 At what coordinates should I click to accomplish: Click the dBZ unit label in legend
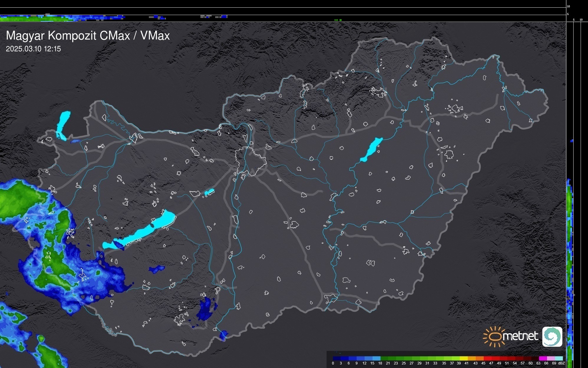561,363
